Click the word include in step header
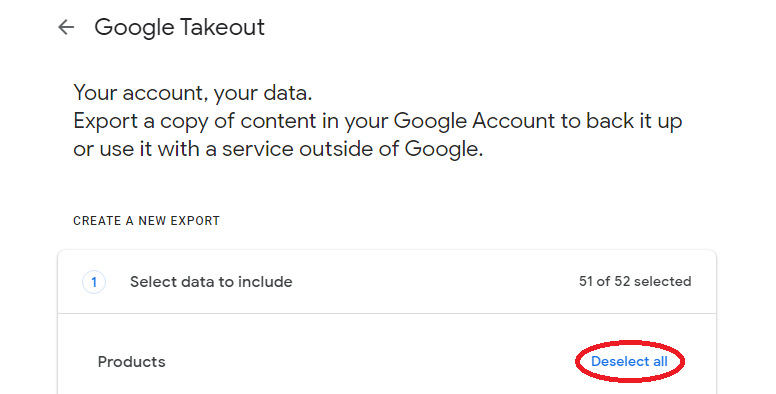776x394 pixels. 265,282
